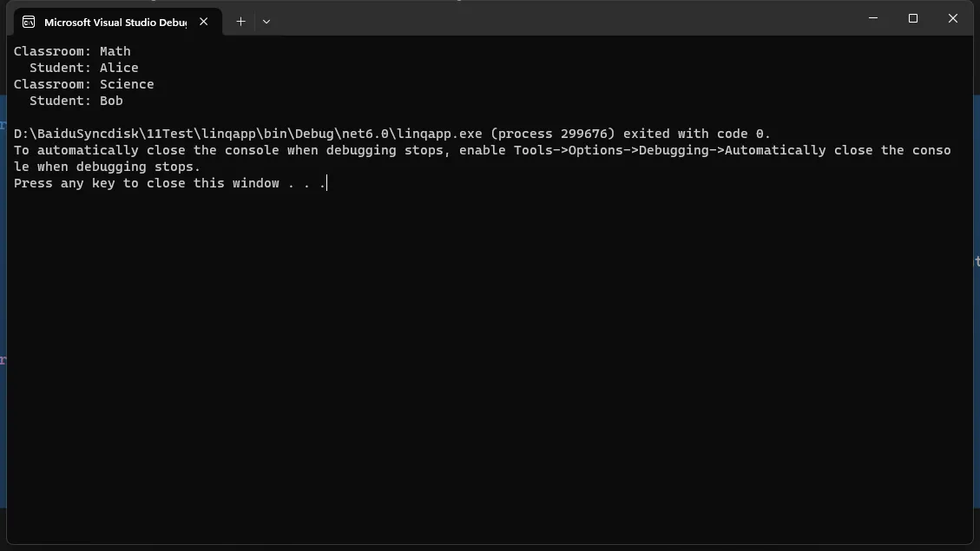Screen dimensions: 980x551
Task: Click the 'Classroom: Science' output line
Action: [x=83, y=84]
